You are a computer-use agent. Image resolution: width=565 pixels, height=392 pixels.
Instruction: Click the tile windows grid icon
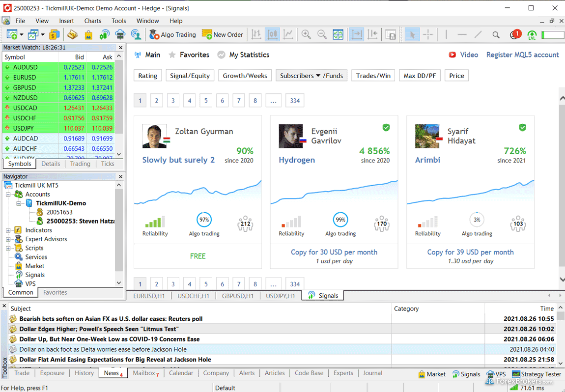coord(338,34)
